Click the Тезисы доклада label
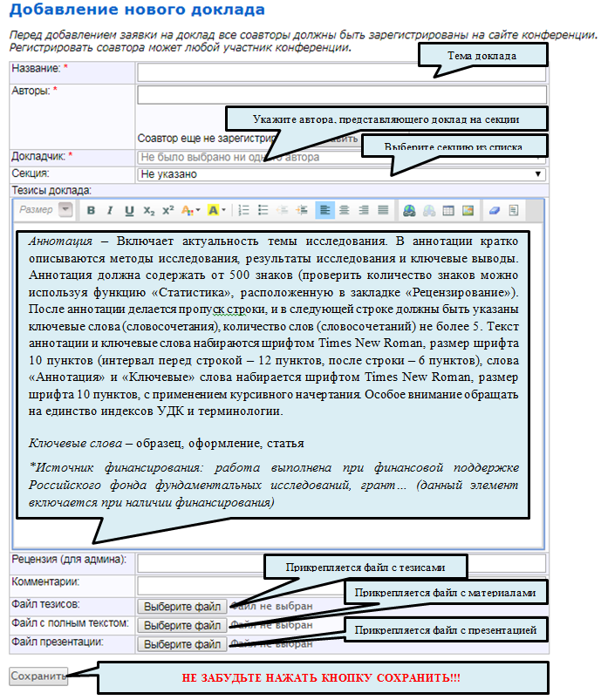601x700 pixels. 51,191
